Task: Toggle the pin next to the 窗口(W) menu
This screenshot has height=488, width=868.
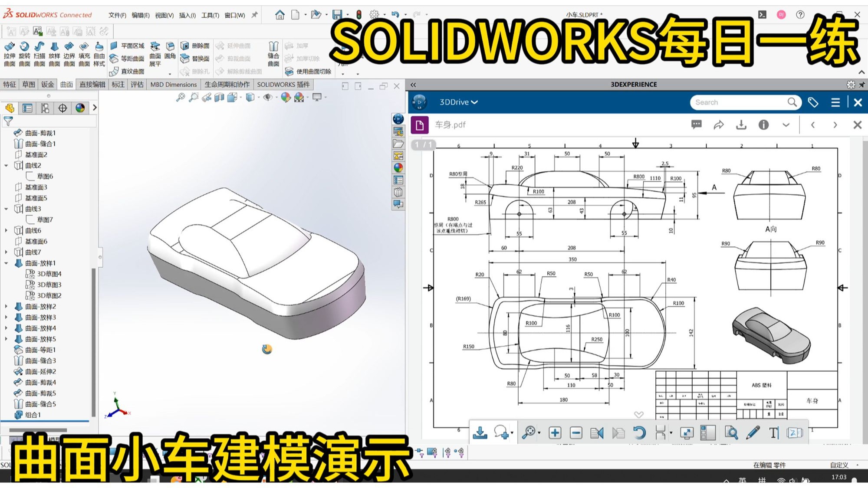Action: click(x=255, y=15)
